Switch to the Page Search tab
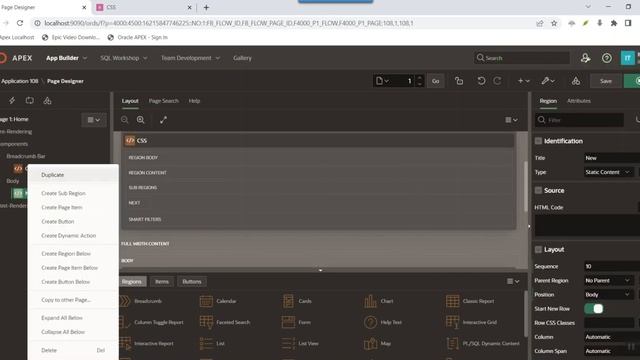Screen dimensions: 640x360 click(x=163, y=101)
